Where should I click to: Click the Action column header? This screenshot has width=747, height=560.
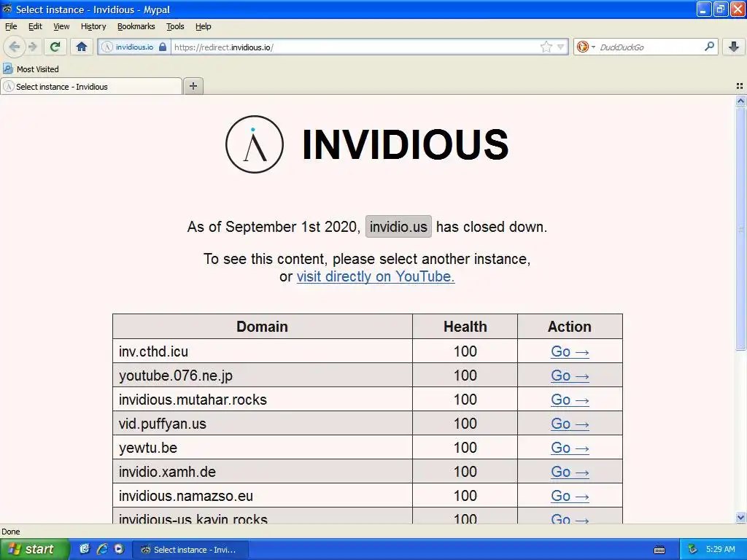(570, 327)
